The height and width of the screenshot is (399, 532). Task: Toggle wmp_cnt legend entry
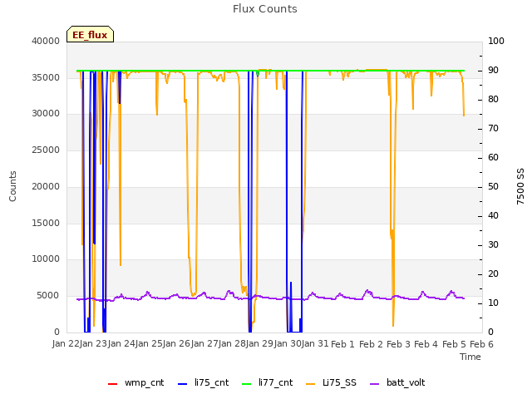136,382
